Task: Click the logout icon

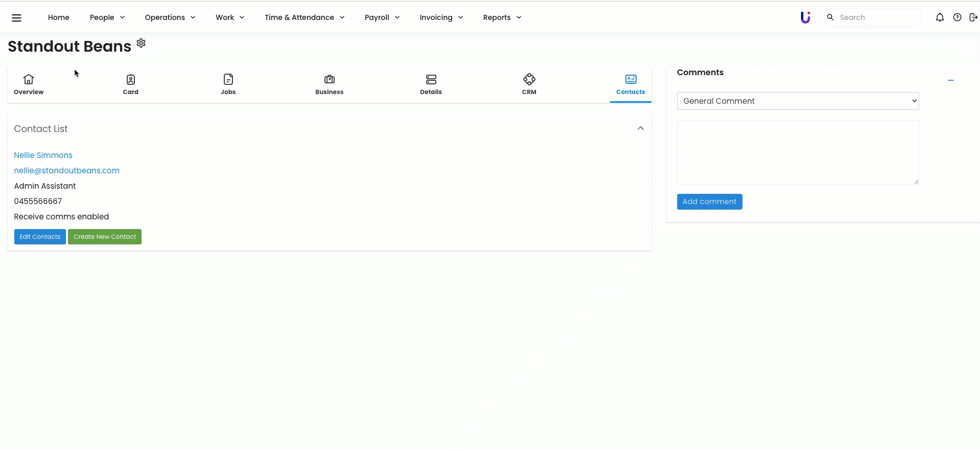Action: pos(973,17)
